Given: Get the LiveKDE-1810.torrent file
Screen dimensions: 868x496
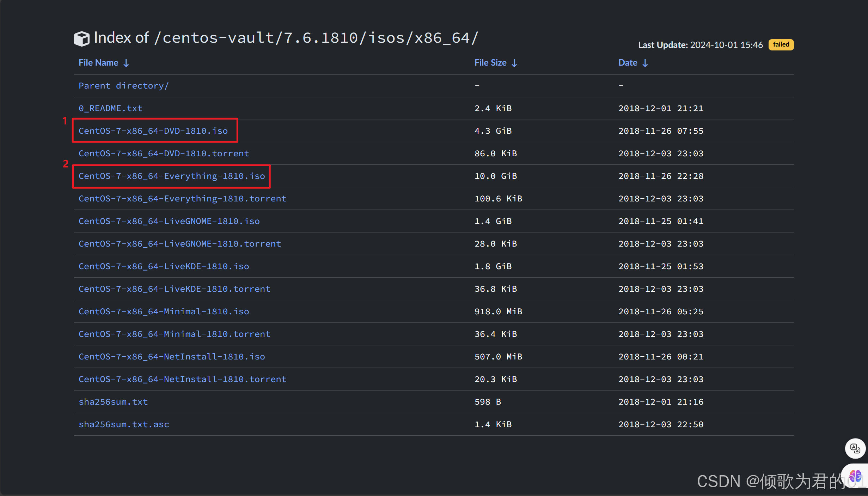Looking at the screenshot, I should pos(174,289).
